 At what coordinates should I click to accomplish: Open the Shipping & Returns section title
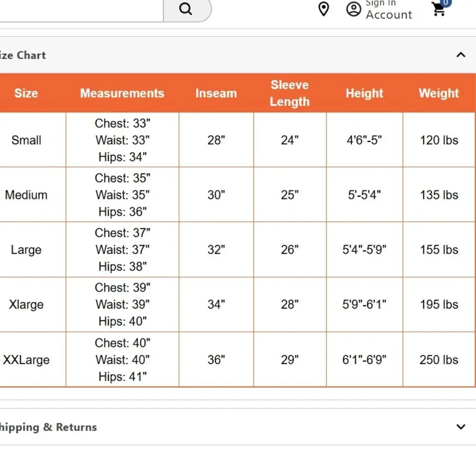[48, 427]
